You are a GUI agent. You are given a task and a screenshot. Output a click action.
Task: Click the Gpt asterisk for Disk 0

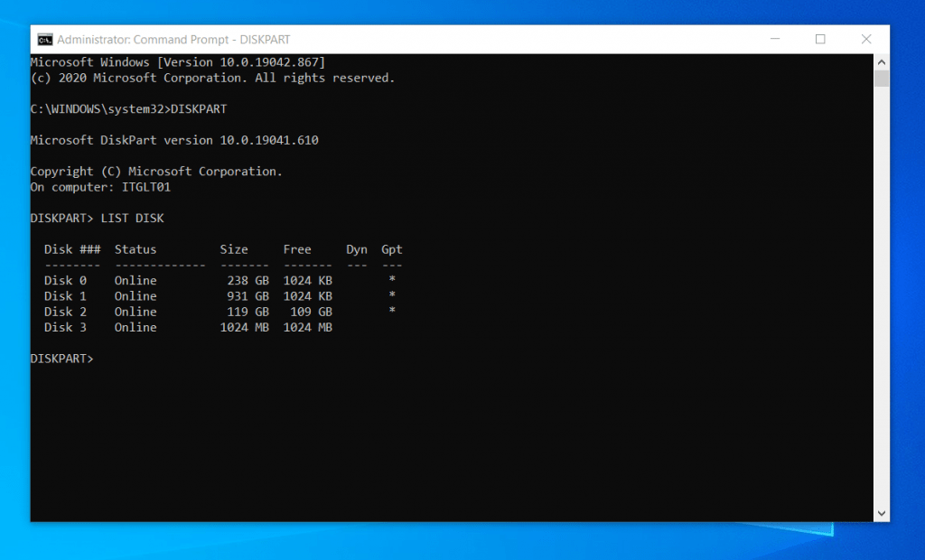392,279
